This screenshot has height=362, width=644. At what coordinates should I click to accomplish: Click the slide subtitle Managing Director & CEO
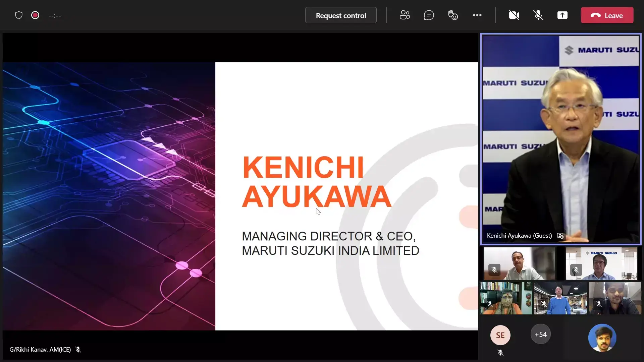330,243
